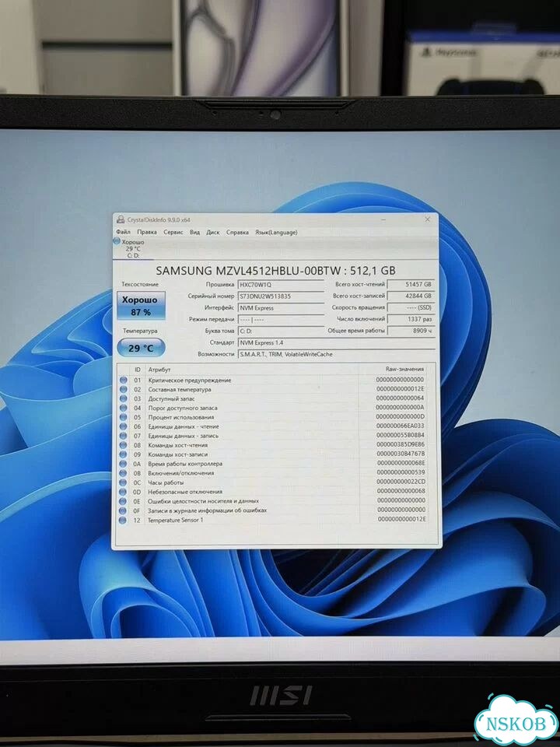The image size is (560, 747).
Task: Close the CrystalDiskInfo window
Action: [x=427, y=219]
